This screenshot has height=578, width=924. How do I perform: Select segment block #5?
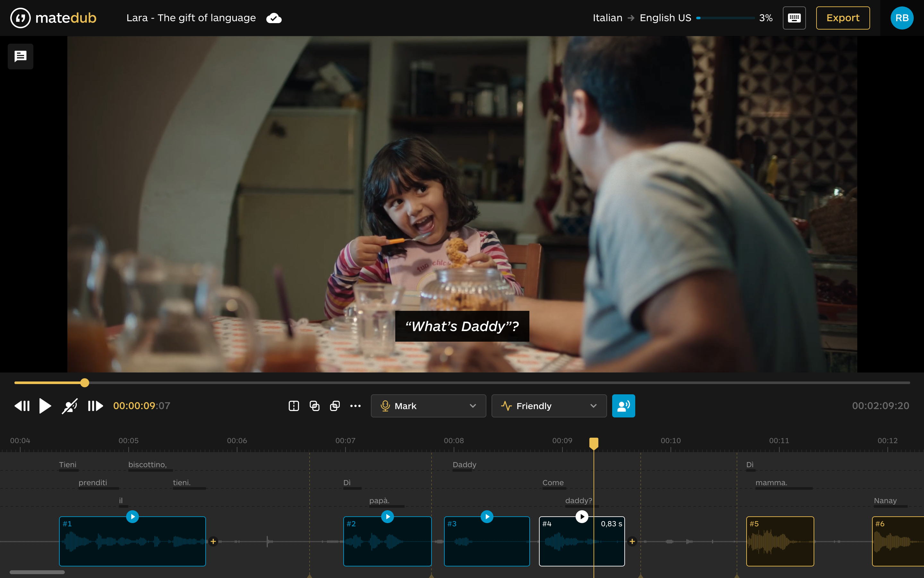point(780,541)
